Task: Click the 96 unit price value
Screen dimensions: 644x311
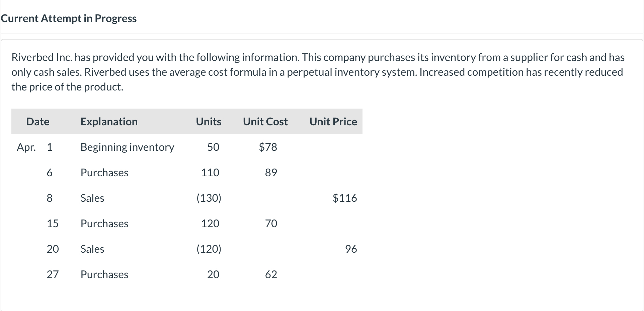Action: click(351, 249)
